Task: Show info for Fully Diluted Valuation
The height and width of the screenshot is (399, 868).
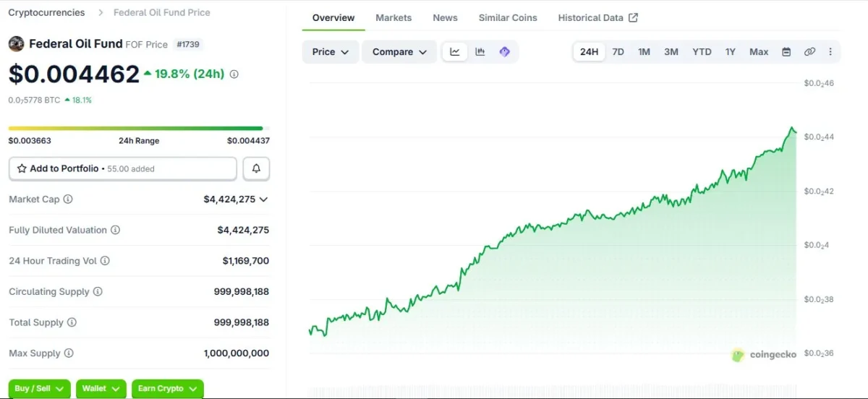Action: [115, 230]
